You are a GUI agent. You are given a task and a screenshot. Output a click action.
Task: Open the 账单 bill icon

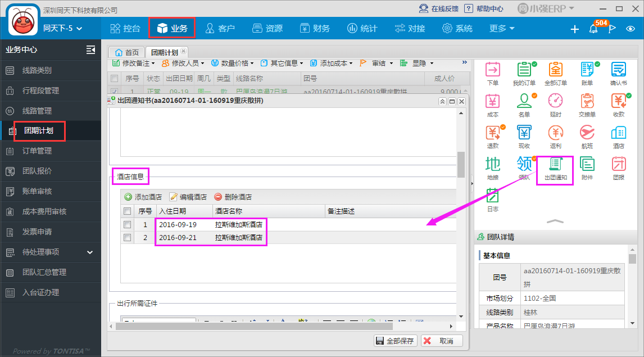tap(587, 74)
